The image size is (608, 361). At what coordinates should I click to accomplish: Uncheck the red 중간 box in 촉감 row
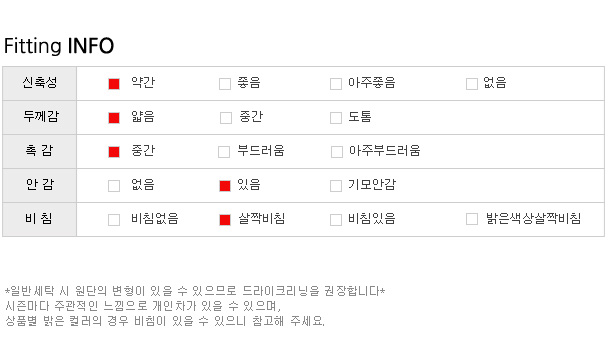[x=114, y=152]
